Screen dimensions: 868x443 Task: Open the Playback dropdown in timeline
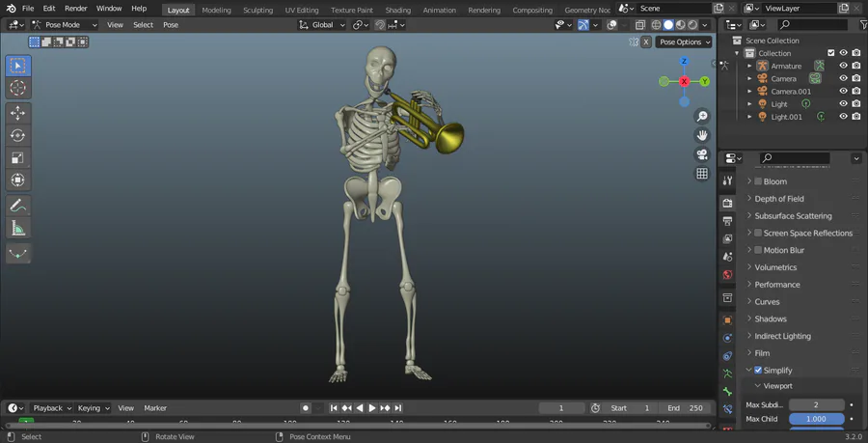pos(52,408)
